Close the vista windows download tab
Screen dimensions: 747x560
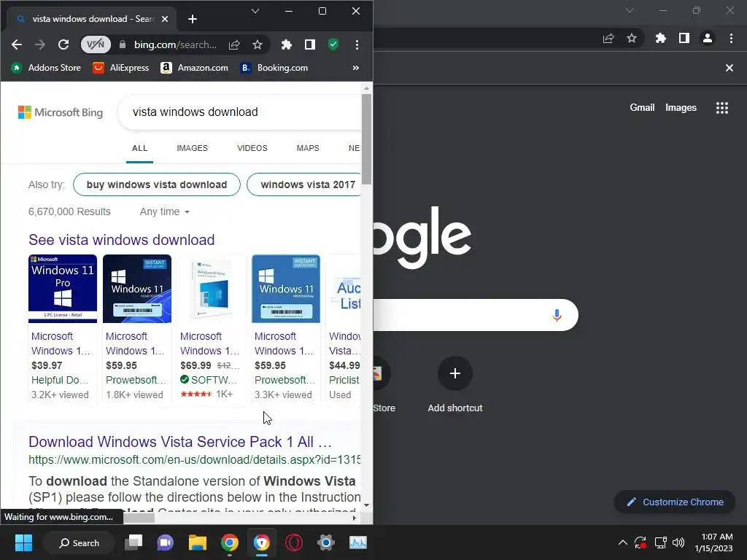tap(165, 19)
